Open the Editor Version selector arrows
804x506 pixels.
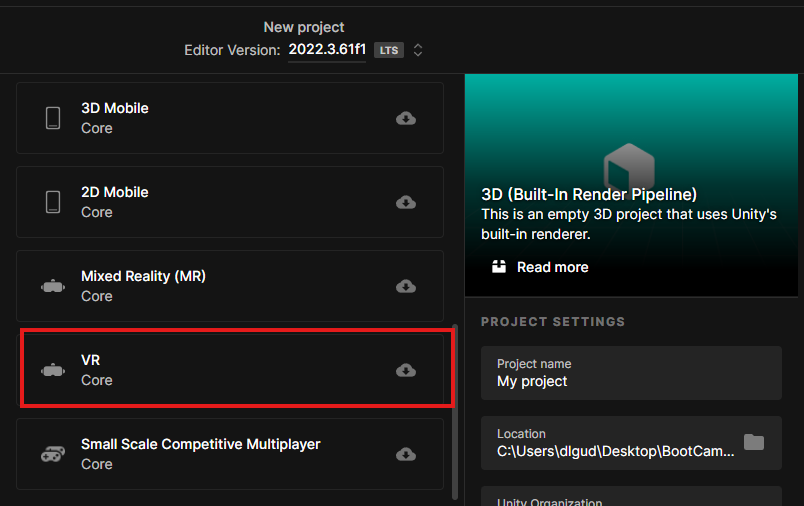pyautogui.click(x=418, y=50)
